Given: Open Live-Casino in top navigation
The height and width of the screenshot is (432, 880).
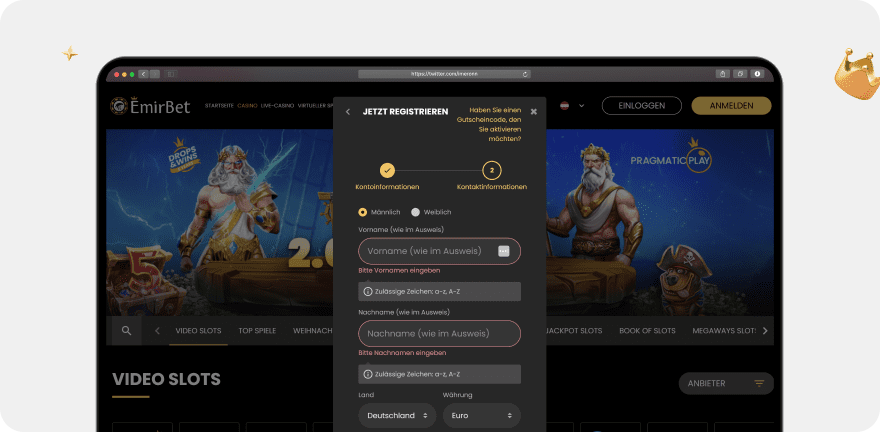Looking at the screenshot, I should point(277,105).
